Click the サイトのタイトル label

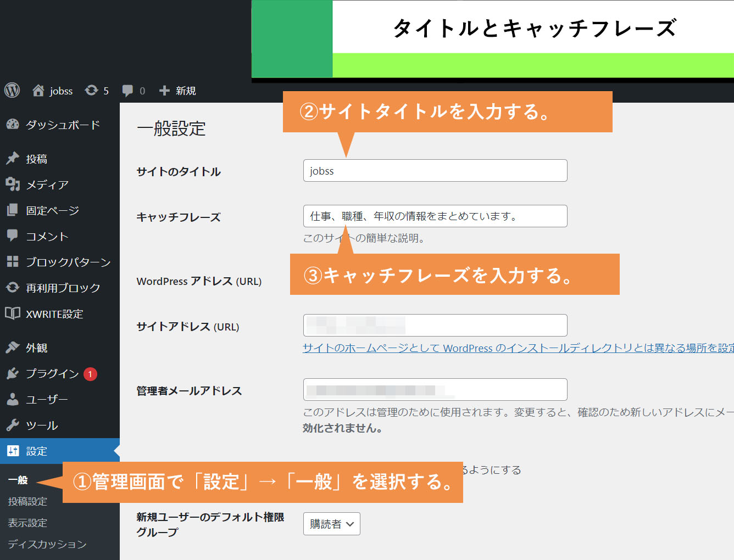point(179,171)
